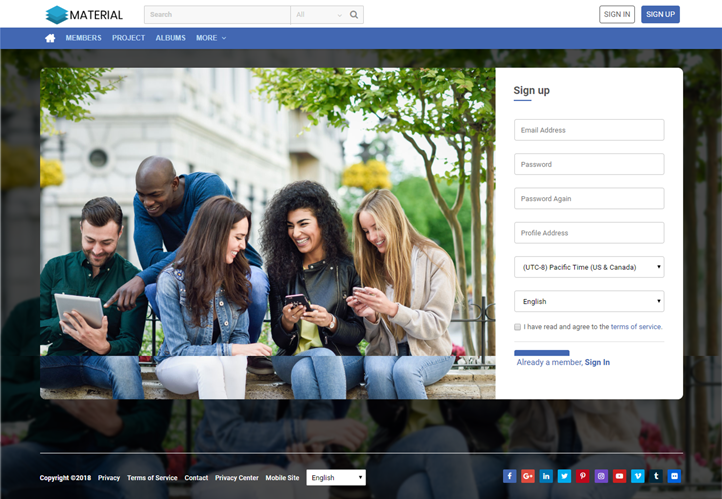Open the Albums page from the navigation bar
722x499 pixels.
pos(170,38)
